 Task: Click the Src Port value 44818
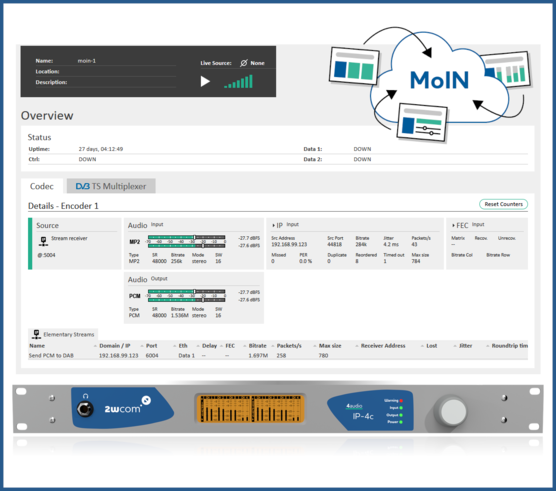coord(334,245)
